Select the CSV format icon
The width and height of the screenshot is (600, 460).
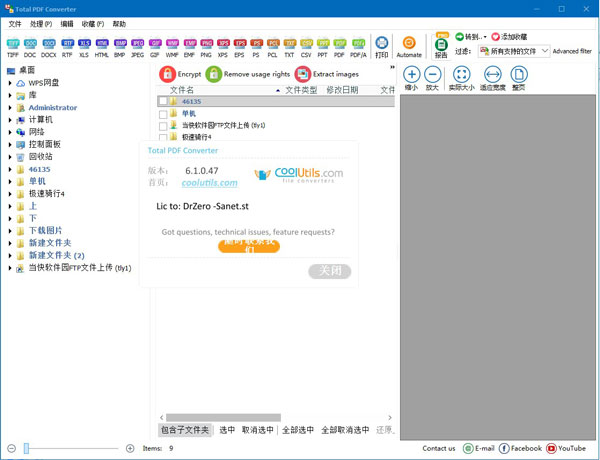coord(306,47)
